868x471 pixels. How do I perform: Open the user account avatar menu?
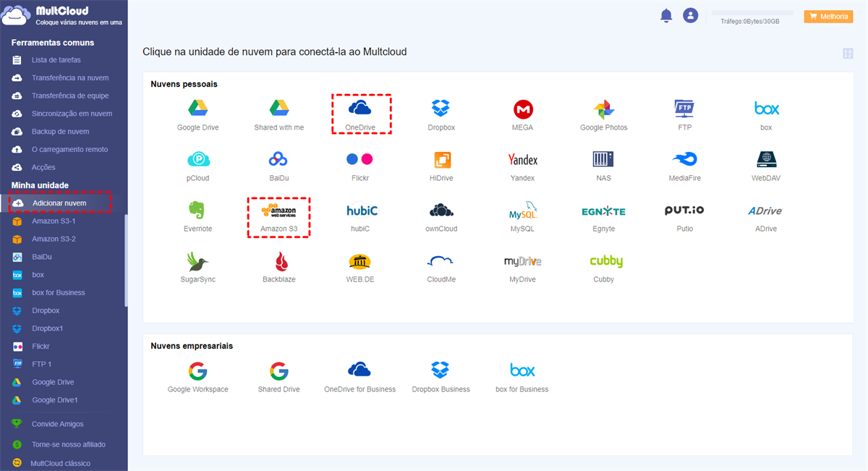pyautogui.click(x=691, y=15)
